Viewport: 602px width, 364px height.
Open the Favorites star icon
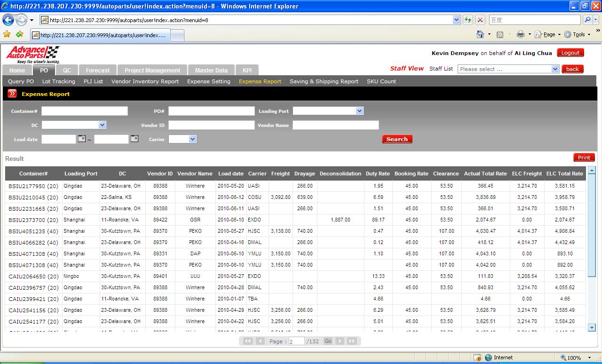7,34
